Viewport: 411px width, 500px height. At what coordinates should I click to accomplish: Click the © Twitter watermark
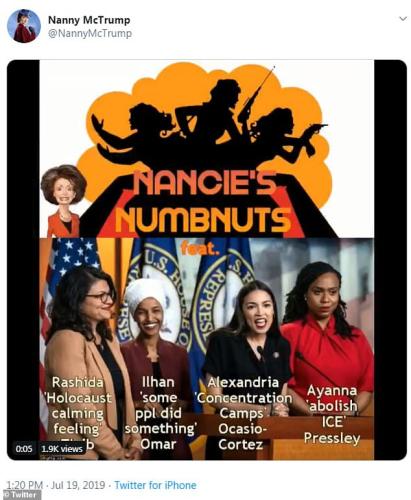[x=21, y=495]
